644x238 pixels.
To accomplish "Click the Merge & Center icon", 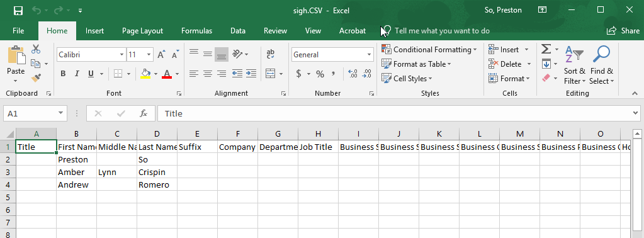I will tap(270, 74).
